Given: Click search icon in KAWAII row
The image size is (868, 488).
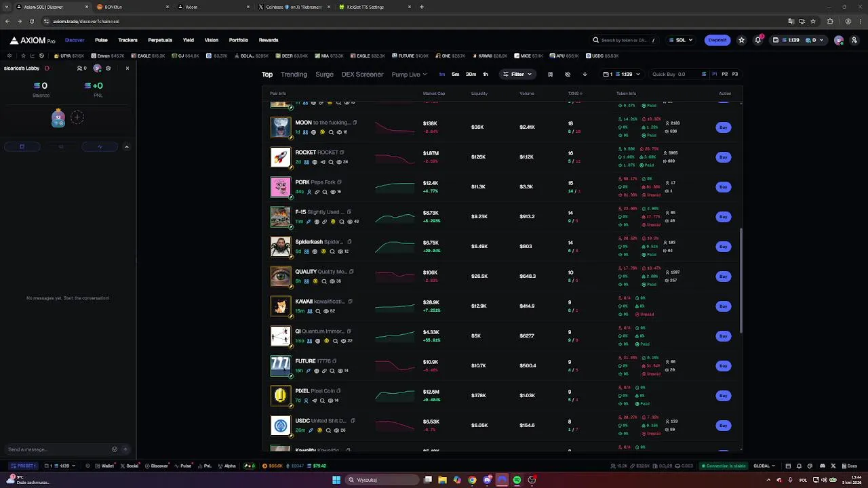Looking at the screenshot, I should tap(317, 311).
